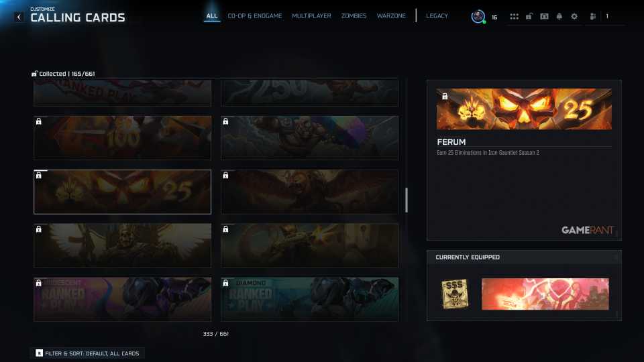Open the Legacy tab
644x362 pixels.
click(437, 16)
